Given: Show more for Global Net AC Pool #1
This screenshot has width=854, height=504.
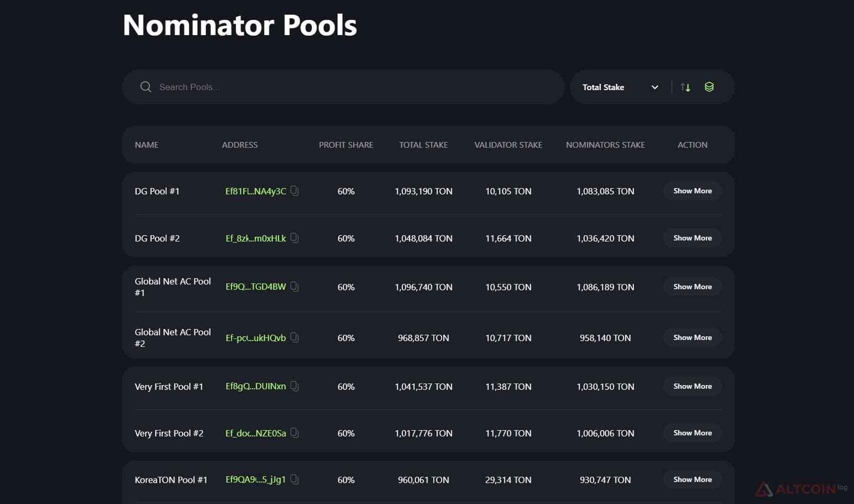Looking at the screenshot, I should (x=693, y=287).
